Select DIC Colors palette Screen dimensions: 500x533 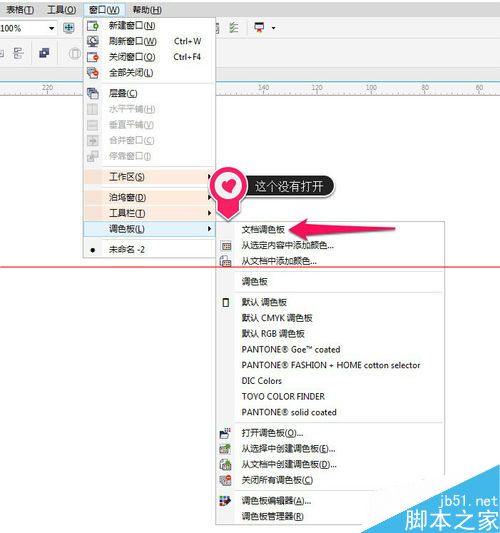[x=330, y=381]
